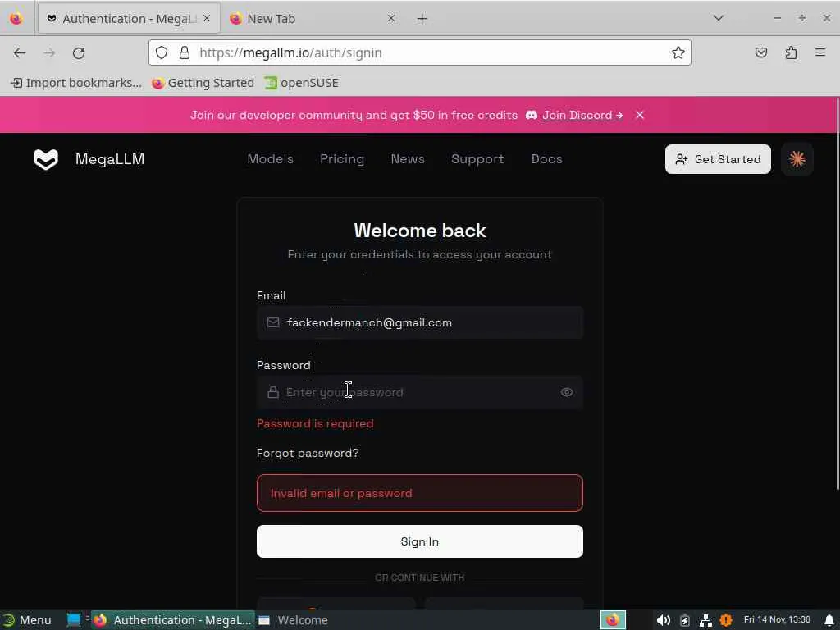The width and height of the screenshot is (840, 630).
Task: Focus the password input field
Action: [x=419, y=392]
